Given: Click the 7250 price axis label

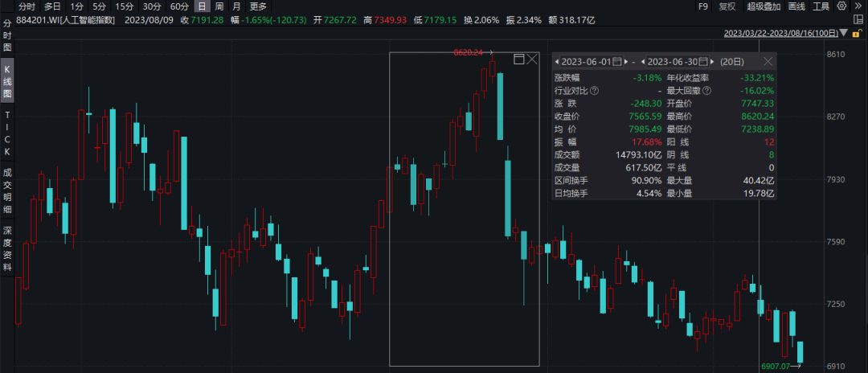Looking at the screenshot, I should [x=836, y=304].
